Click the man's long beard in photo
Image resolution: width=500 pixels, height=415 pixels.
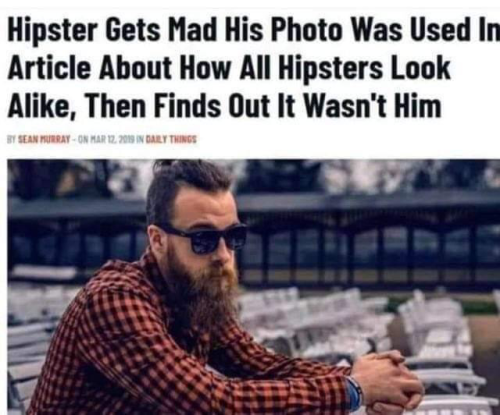(202, 293)
